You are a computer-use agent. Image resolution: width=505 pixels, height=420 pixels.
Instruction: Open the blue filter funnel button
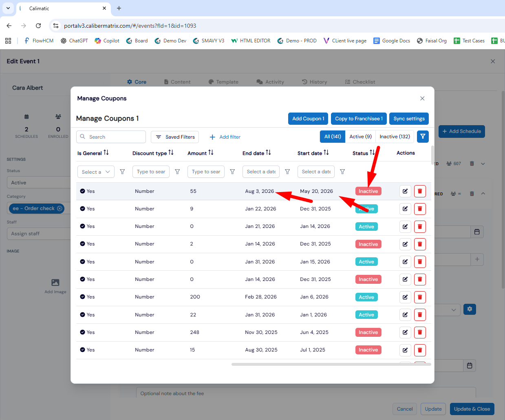[423, 137]
